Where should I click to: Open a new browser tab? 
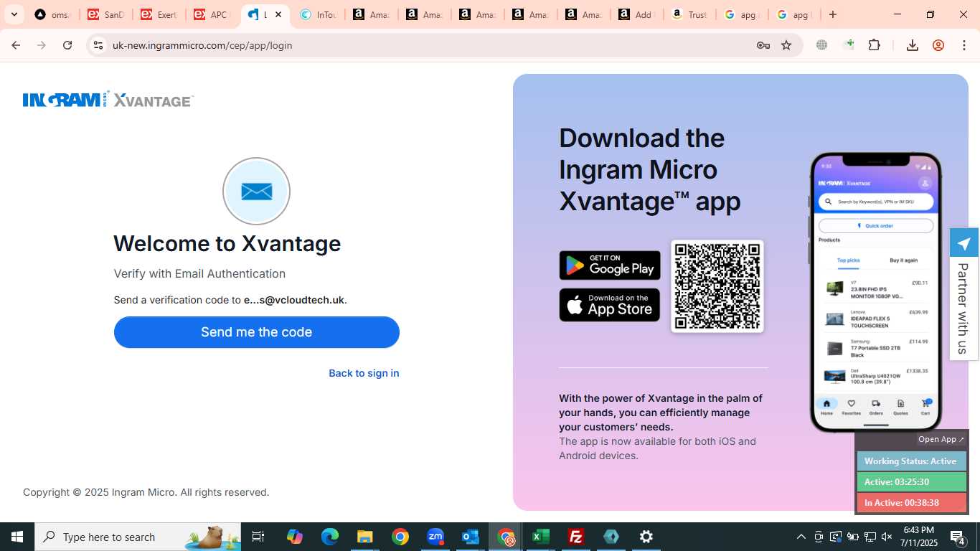coord(833,14)
